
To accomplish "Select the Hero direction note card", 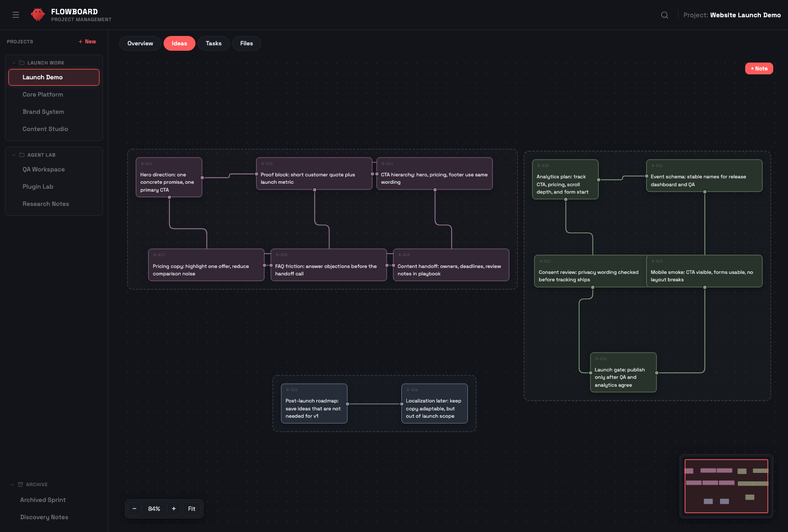I will pyautogui.click(x=169, y=177).
